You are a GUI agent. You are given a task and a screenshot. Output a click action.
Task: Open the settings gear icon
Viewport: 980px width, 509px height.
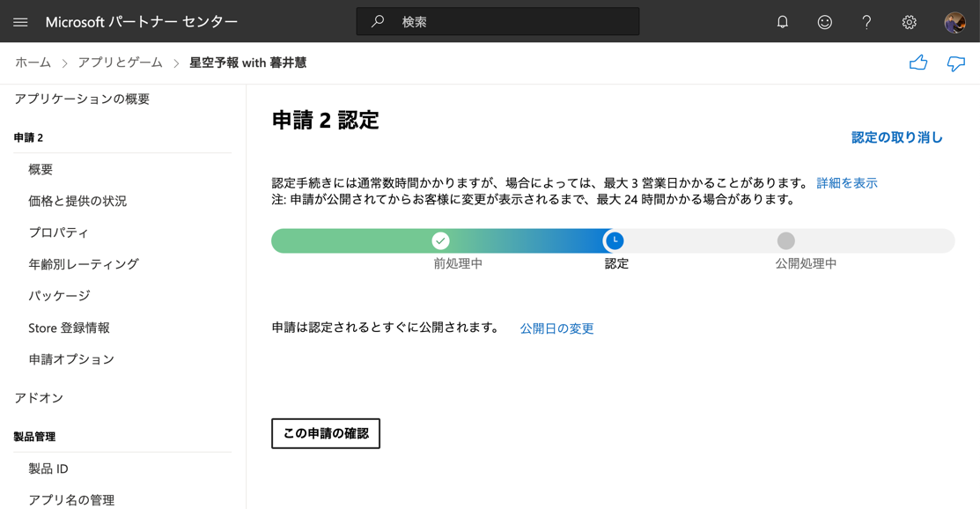point(909,22)
